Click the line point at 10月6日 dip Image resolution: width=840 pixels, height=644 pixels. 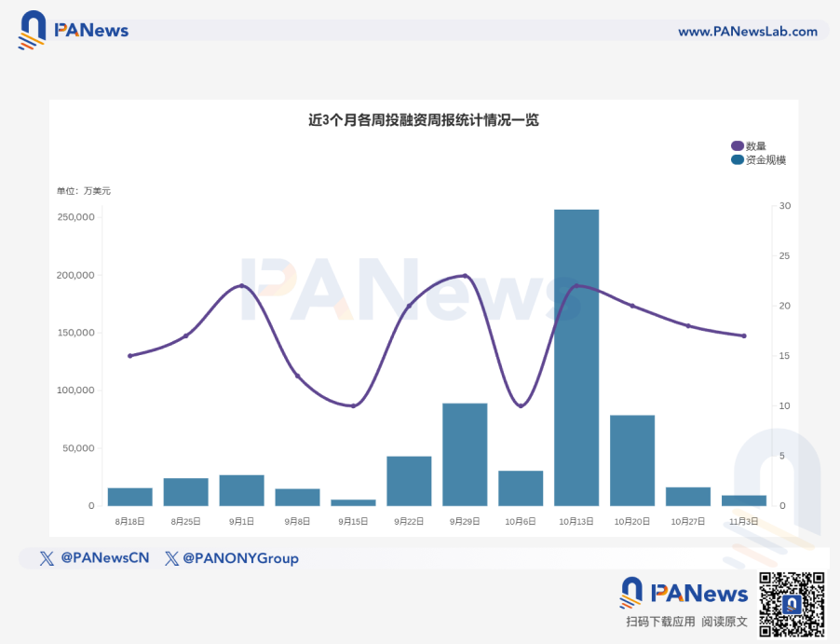point(521,405)
